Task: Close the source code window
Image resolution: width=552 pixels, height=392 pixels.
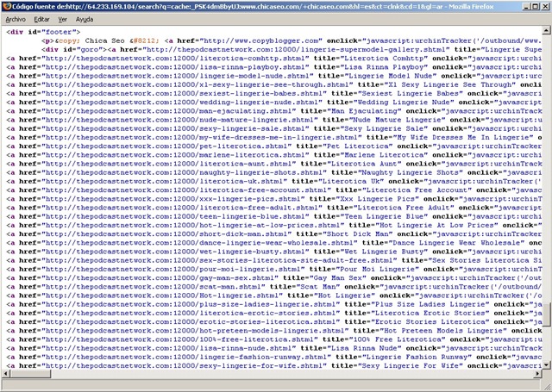Action: click(544, 6)
